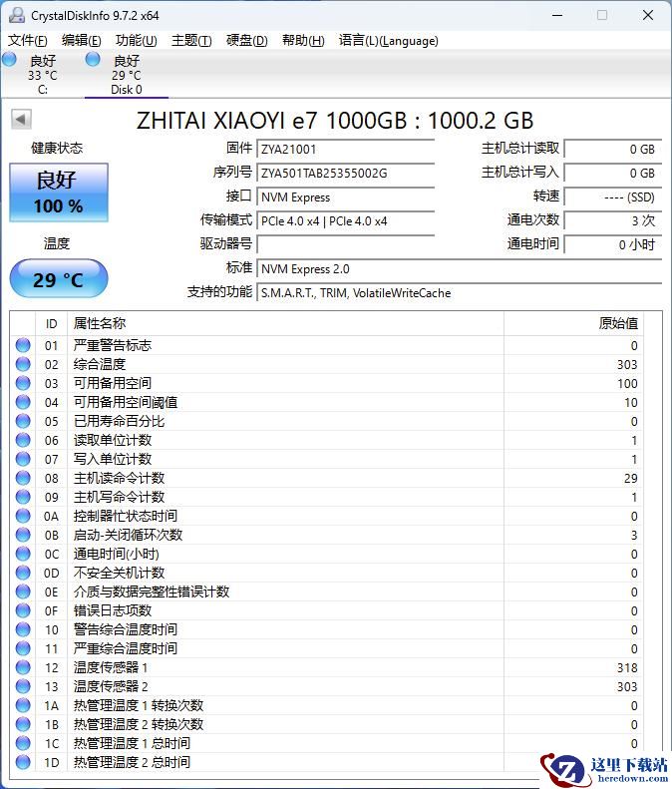Go to previous disk with left arrow button
672x789 pixels.
[x=21, y=120]
